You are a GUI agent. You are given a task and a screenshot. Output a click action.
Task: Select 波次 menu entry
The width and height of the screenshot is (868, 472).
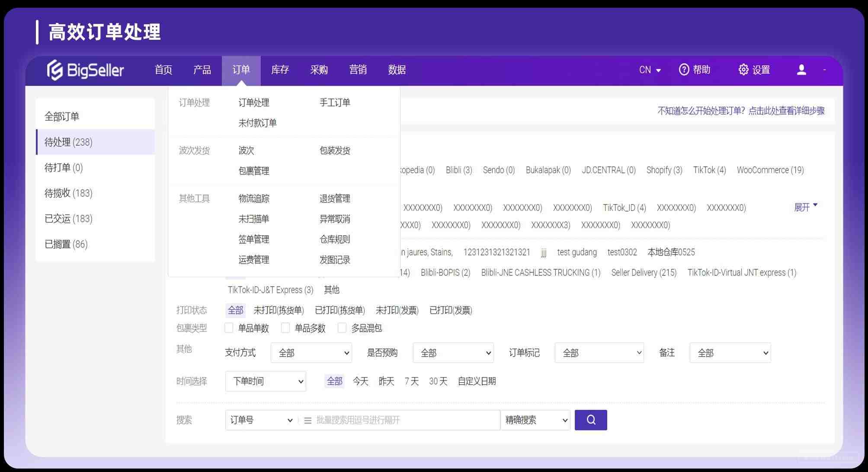pos(246,150)
